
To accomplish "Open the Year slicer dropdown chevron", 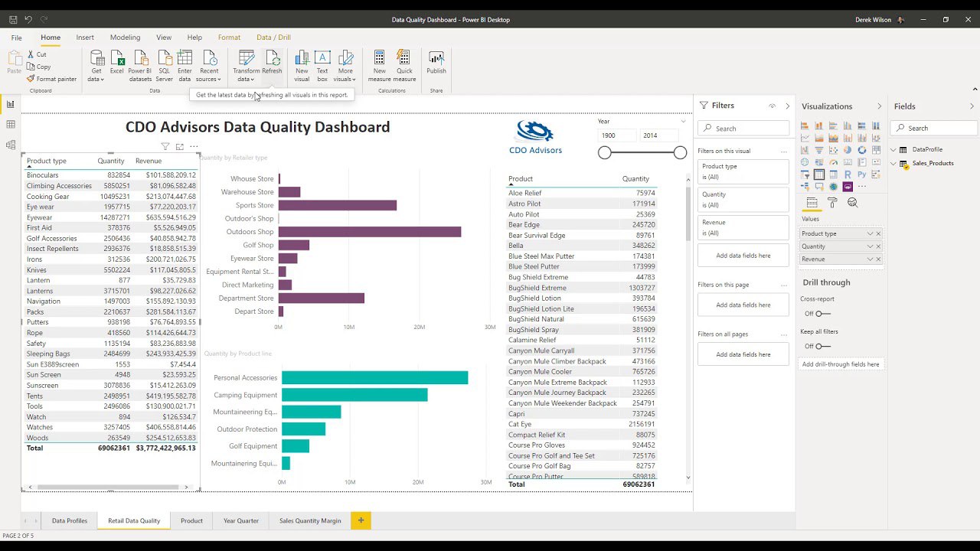I will (683, 121).
